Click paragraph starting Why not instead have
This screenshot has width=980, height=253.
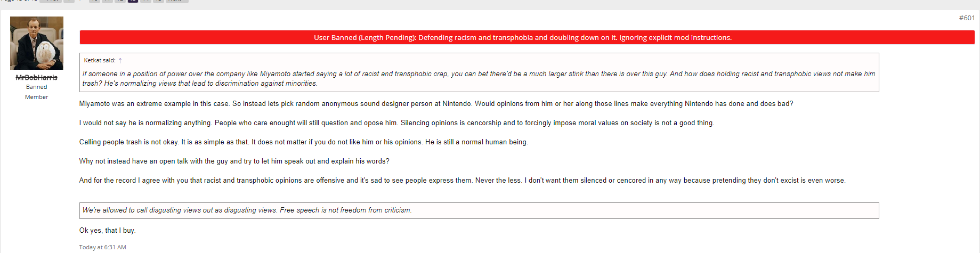(x=234, y=161)
